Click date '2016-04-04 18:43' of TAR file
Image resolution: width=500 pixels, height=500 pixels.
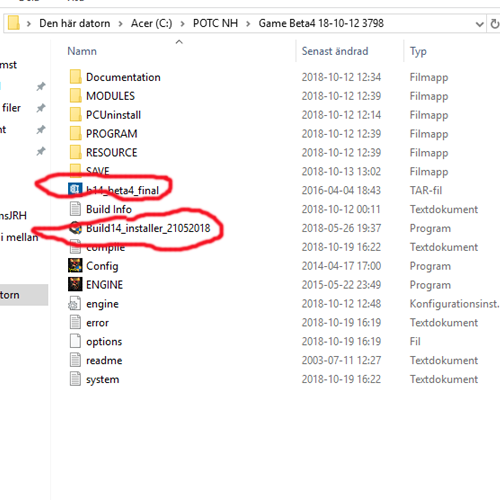tap(341, 190)
